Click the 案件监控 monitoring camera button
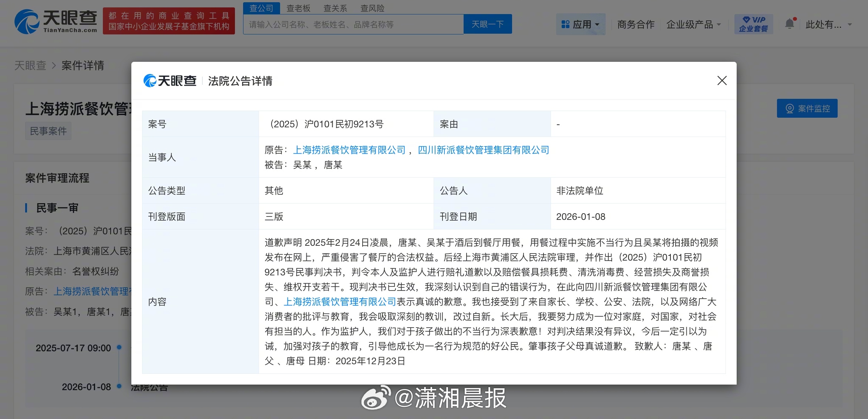Screen dimensions: 868x419 (x=807, y=108)
